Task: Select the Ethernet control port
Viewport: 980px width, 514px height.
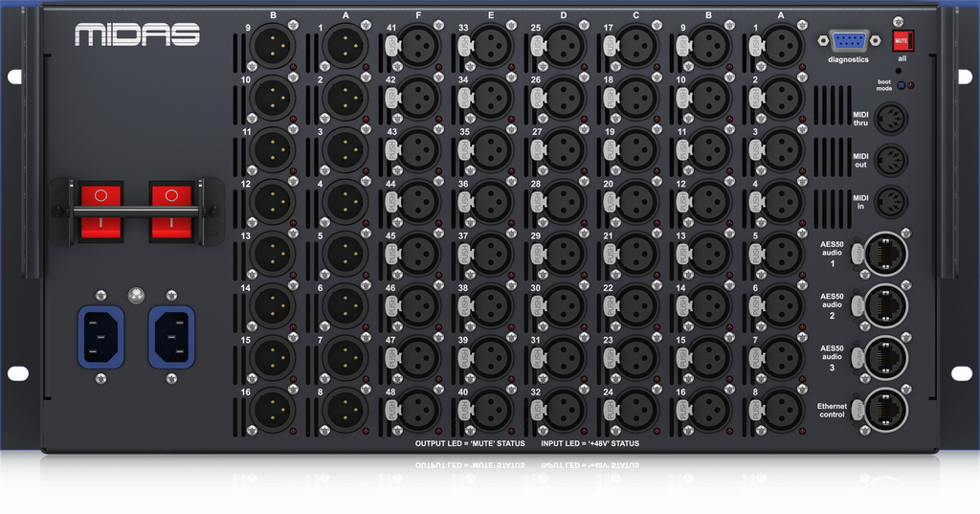Action: coord(886,407)
